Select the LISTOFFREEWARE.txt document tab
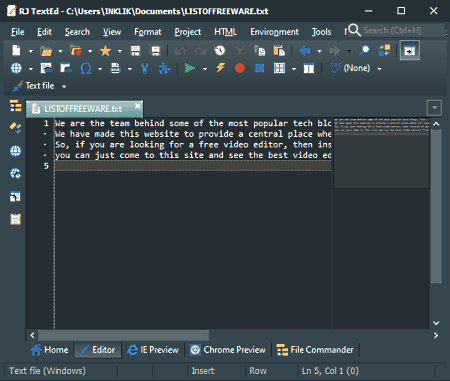450x381 pixels. pyautogui.click(x=83, y=109)
